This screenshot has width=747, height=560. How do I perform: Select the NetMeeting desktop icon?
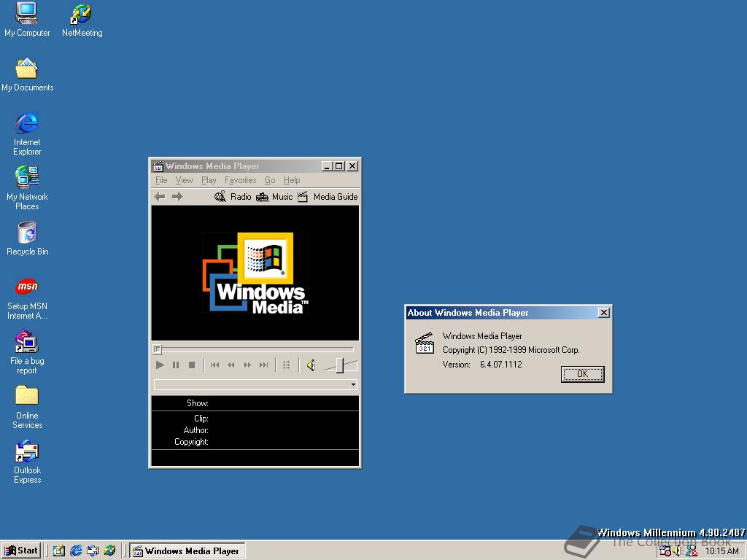(x=82, y=20)
